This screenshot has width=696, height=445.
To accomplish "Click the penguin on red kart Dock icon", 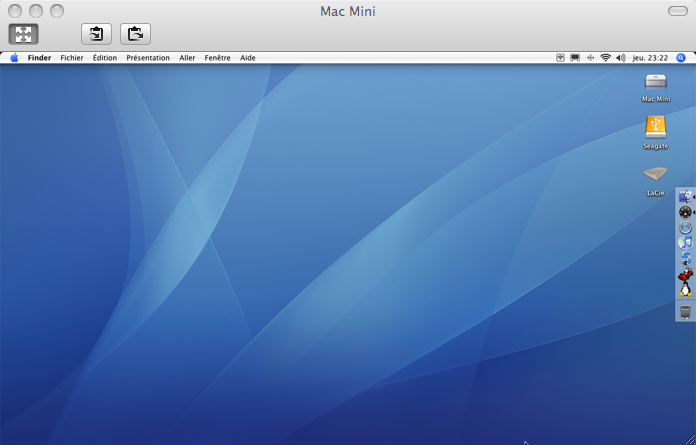I will click(685, 274).
